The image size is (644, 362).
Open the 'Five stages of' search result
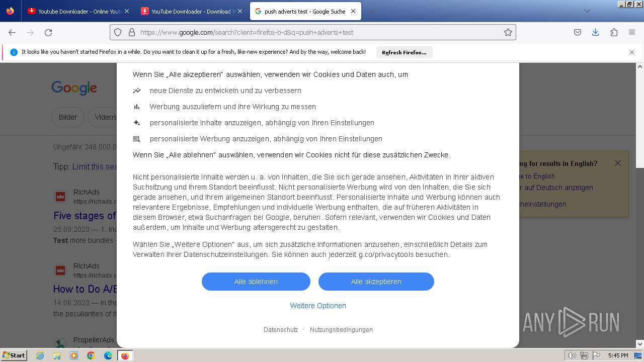85,216
